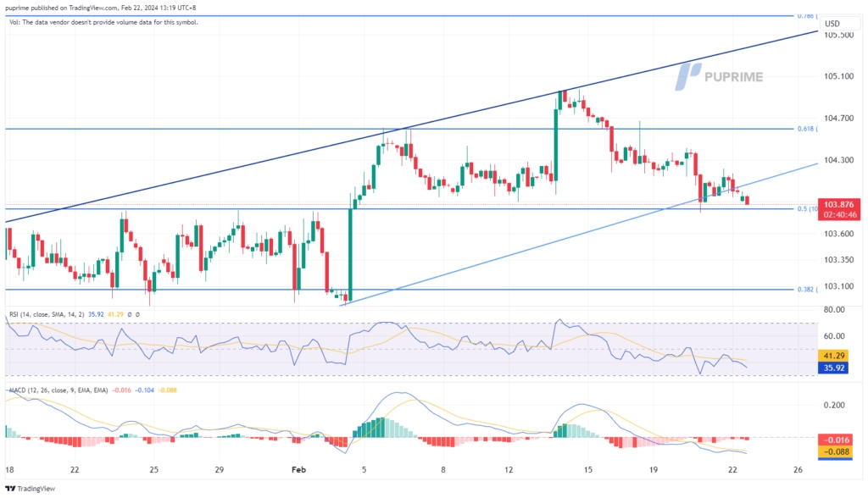Click the 8 date label on time axis
Screen dimensions: 868x498
click(x=442, y=470)
